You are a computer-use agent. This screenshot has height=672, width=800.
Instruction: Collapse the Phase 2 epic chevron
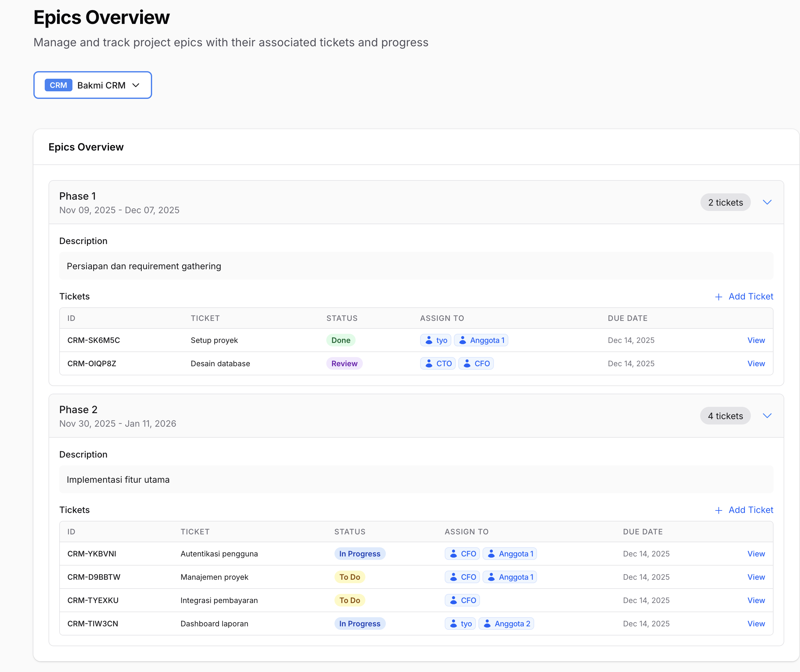click(767, 416)
